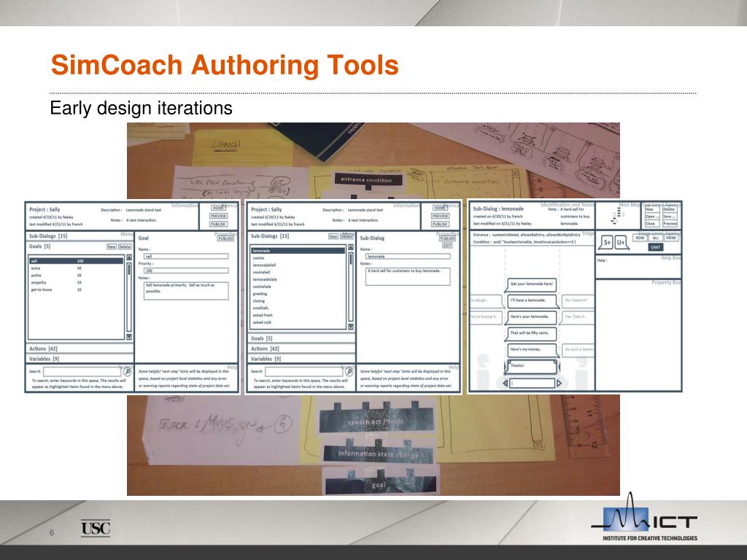
Task: Expand Variables [9] in the Goal mockup
Action: click(x=79, y=359)
